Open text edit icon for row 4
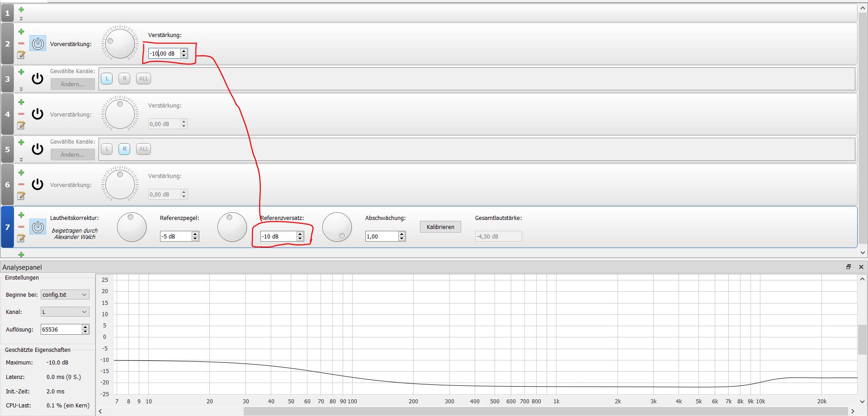868x416 pixels. tap(21, 126)
